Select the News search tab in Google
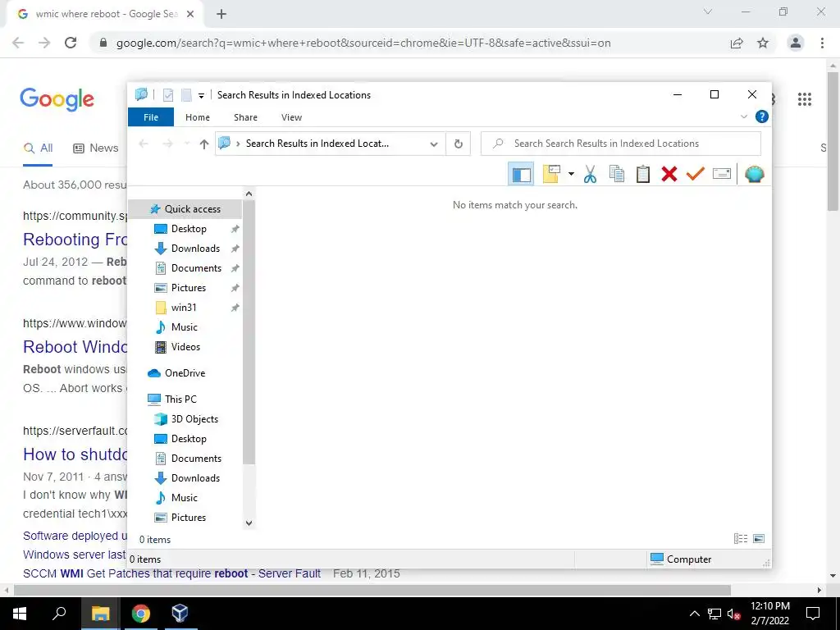 [96, 148]
